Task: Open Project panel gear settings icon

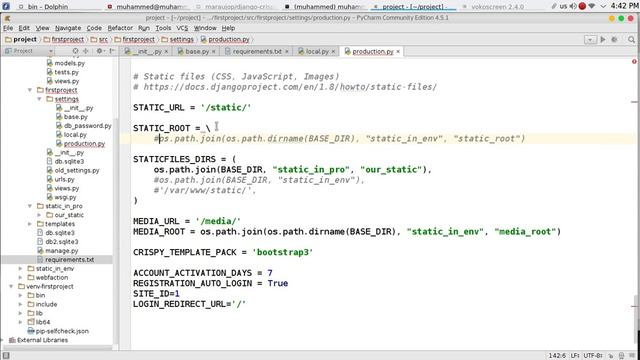Action: pyautogui.click(x=99, y=51)
